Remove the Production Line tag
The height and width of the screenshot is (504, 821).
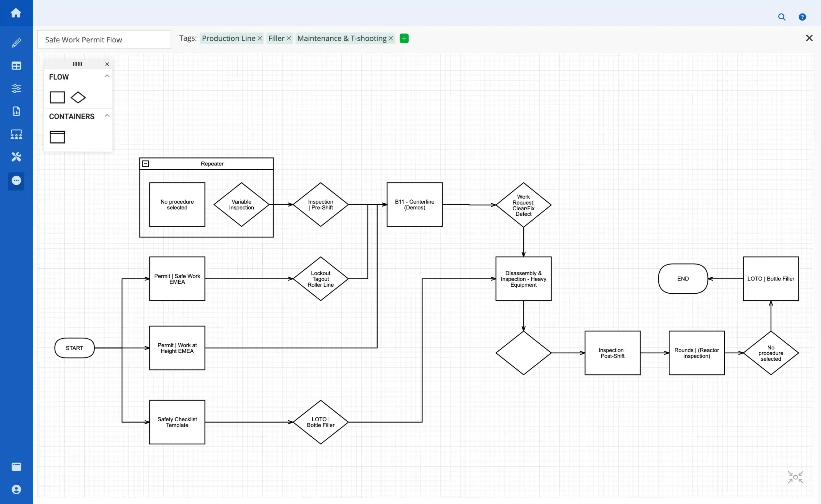coord(260,39)
